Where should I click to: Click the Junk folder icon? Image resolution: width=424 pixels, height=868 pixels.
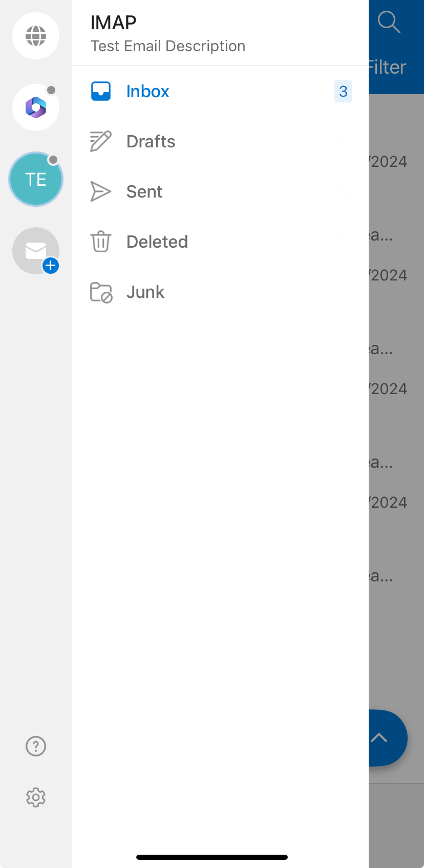(x=101, y=292)
